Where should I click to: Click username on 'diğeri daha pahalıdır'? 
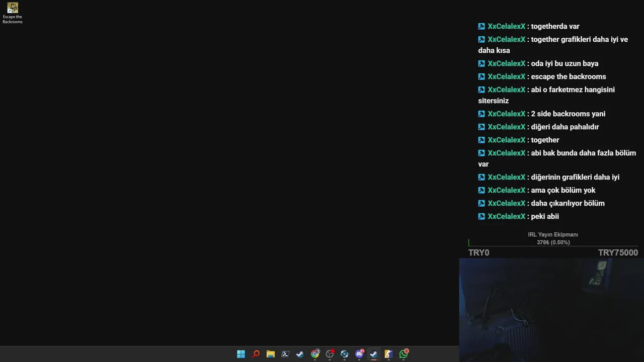[x=506, y=127]
